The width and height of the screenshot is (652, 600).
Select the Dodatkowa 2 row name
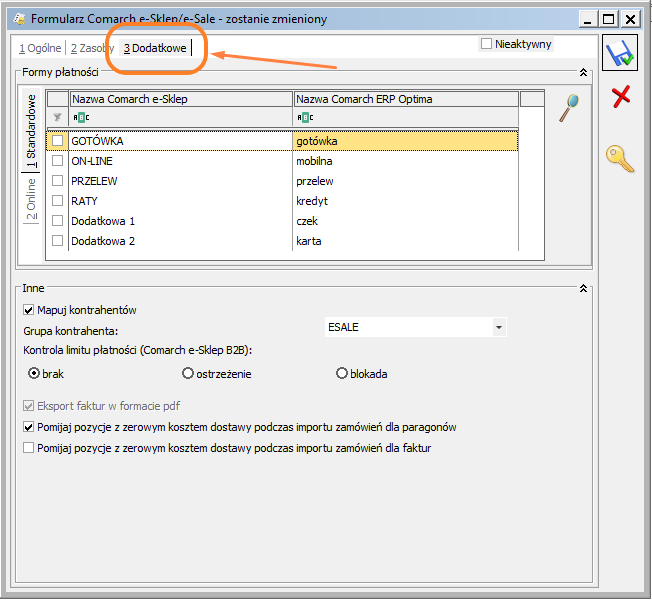103,241
